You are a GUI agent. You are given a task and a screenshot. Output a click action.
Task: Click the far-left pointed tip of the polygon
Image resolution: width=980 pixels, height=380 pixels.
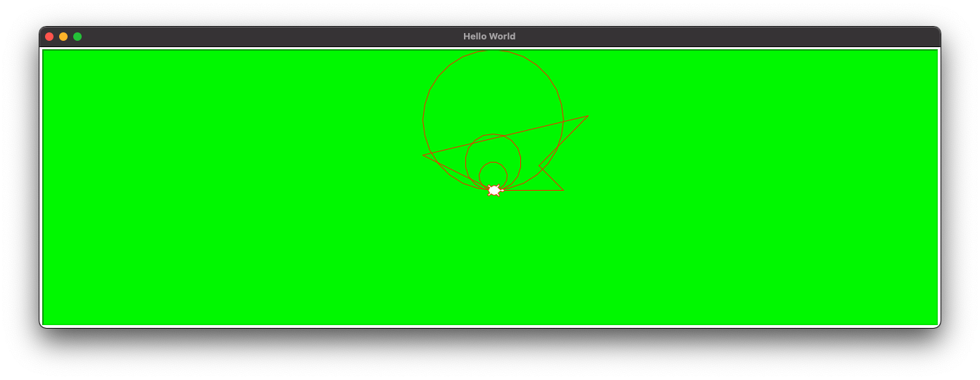[423, 156]
